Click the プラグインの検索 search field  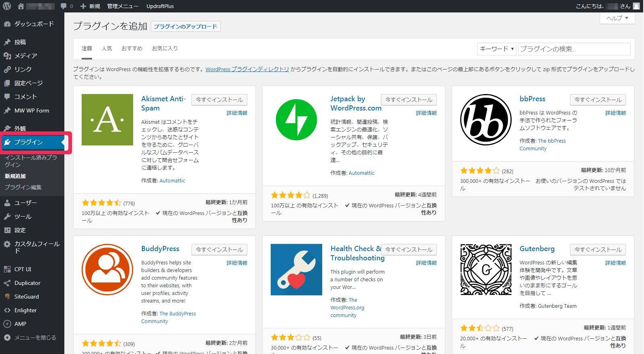tap(574, 49)
